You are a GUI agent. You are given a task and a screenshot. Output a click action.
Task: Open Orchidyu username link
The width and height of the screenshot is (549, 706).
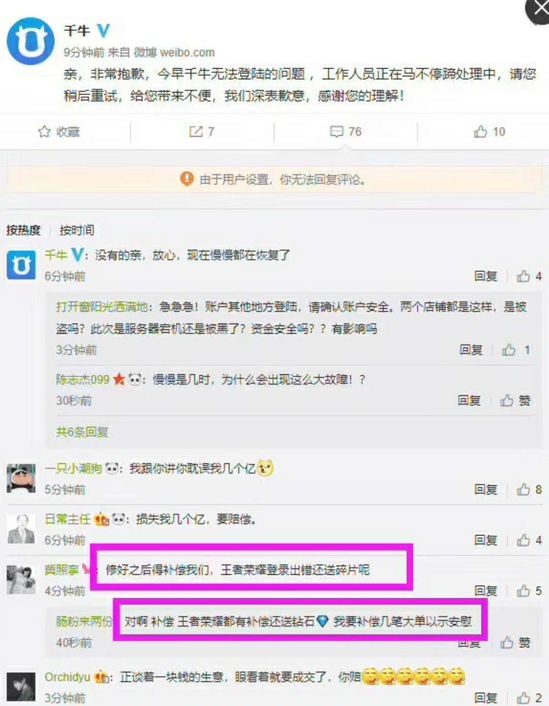point(68,677)
